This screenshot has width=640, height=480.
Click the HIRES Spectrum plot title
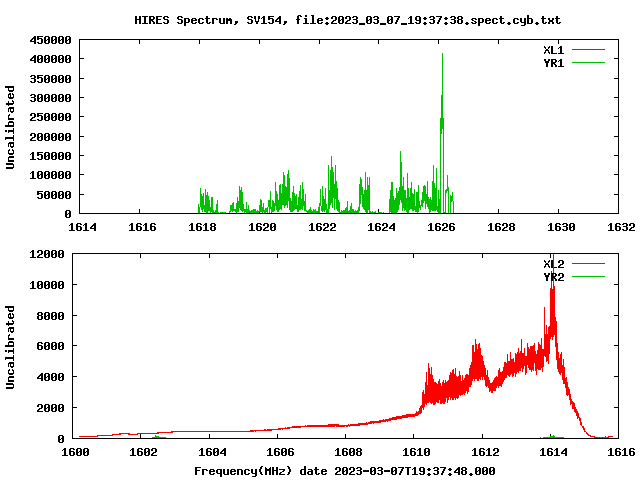tap(347, 20)
